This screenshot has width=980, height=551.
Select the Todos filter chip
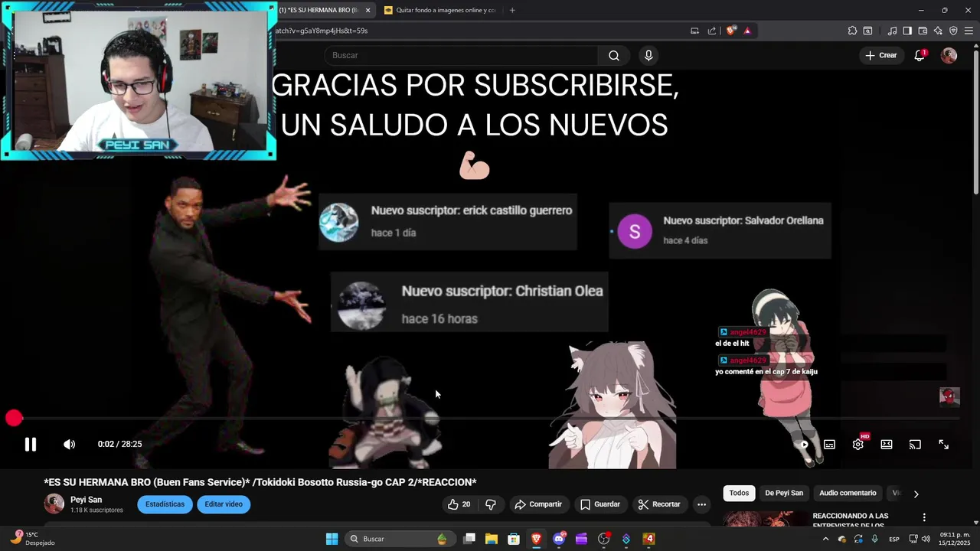[x=739, y=493]
